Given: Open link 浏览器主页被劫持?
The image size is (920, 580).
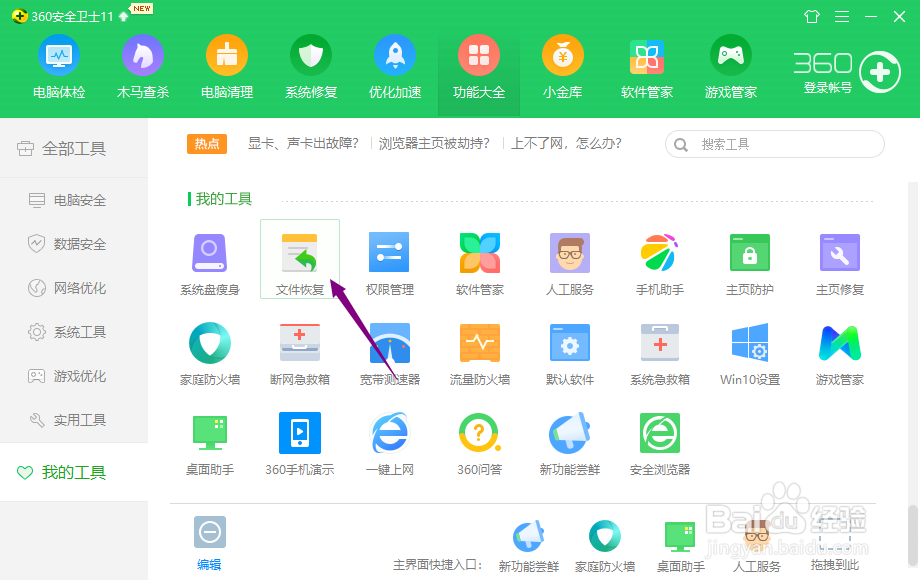Looking at the screenshot, I should [434, 144].
